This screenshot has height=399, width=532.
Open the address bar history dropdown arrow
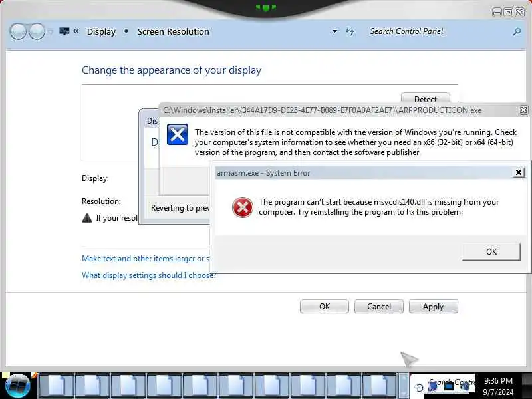coord(334,31)
